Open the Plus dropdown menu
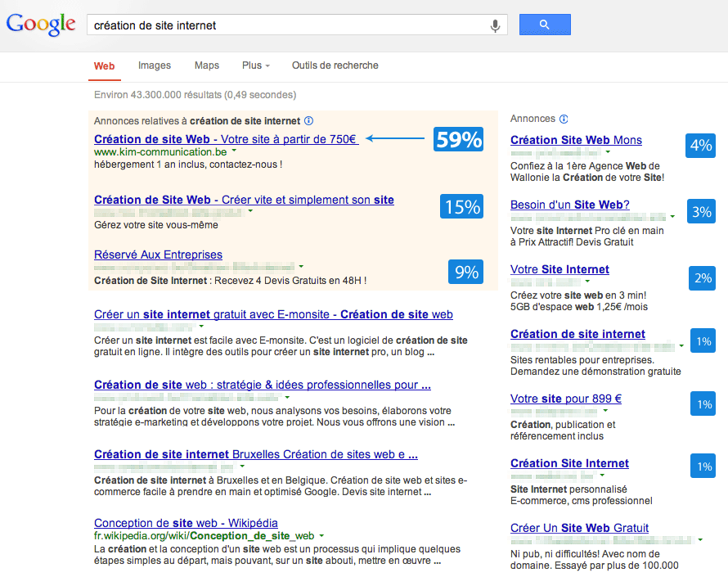The image size is (728, 577). (256, 65)
